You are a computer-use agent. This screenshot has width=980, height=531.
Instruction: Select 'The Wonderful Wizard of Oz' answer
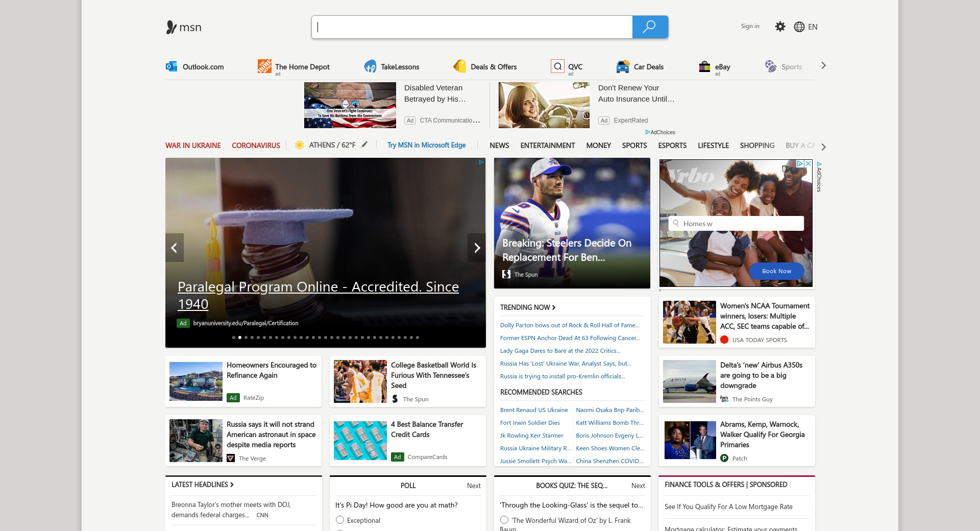(504, 520)
